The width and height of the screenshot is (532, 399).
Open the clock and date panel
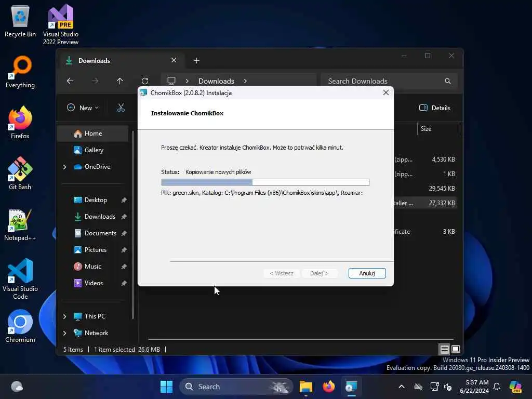474,387
